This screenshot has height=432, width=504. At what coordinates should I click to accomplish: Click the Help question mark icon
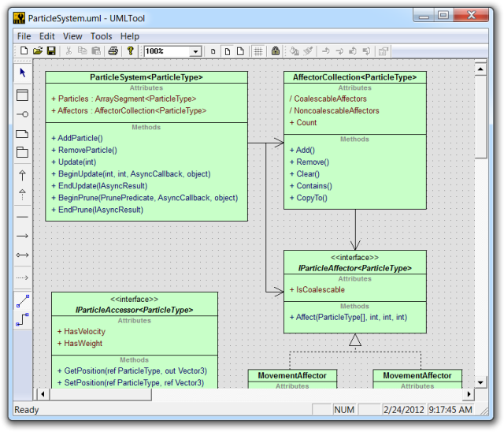tap(130, 51)
